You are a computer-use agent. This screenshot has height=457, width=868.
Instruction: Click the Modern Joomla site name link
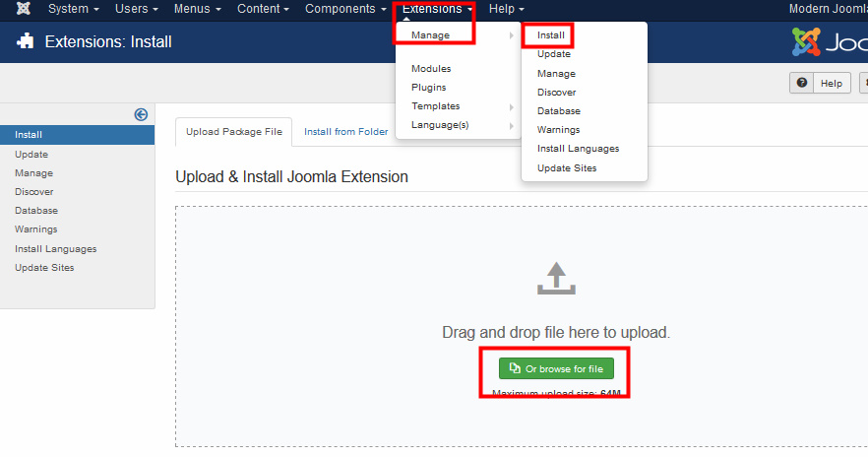(829, 9)
